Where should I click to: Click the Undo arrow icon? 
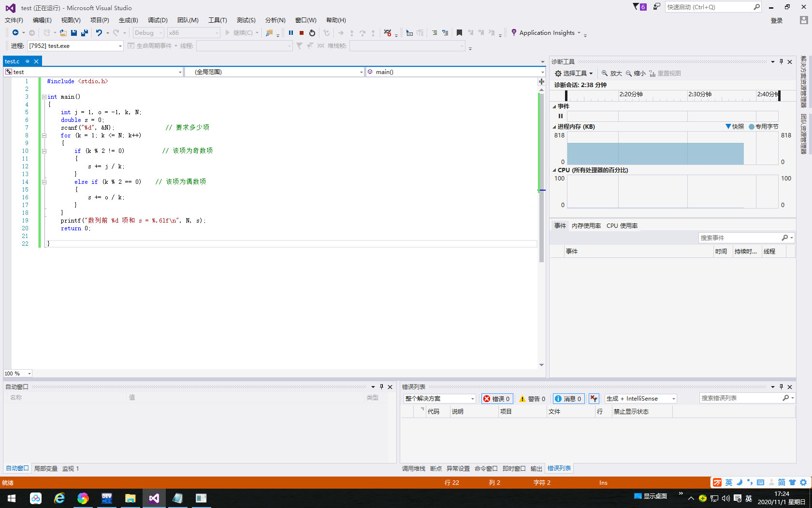[x=99, y=32]
